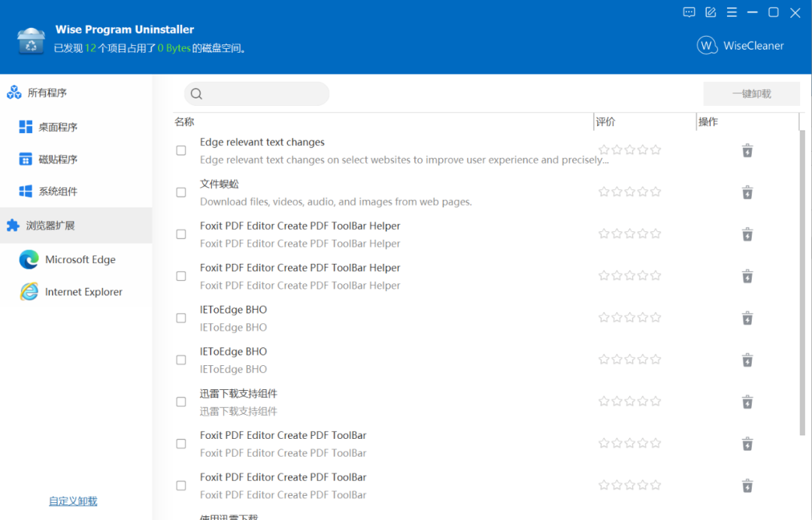Select 浏览器扩展 category

(76, 225)
